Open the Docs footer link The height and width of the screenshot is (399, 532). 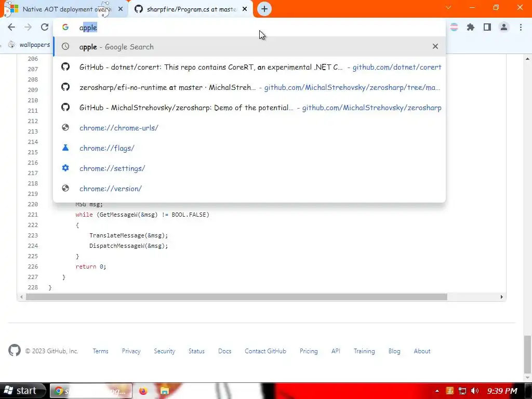pos(224,351)
